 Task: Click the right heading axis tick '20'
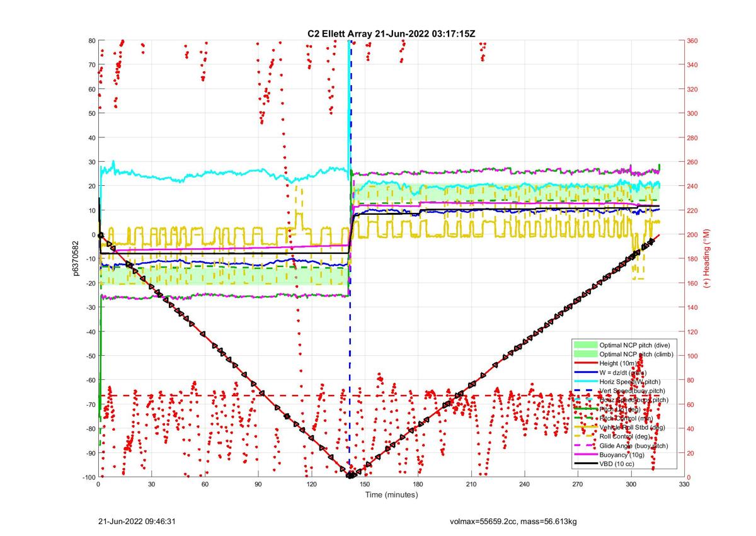point(692,453)
